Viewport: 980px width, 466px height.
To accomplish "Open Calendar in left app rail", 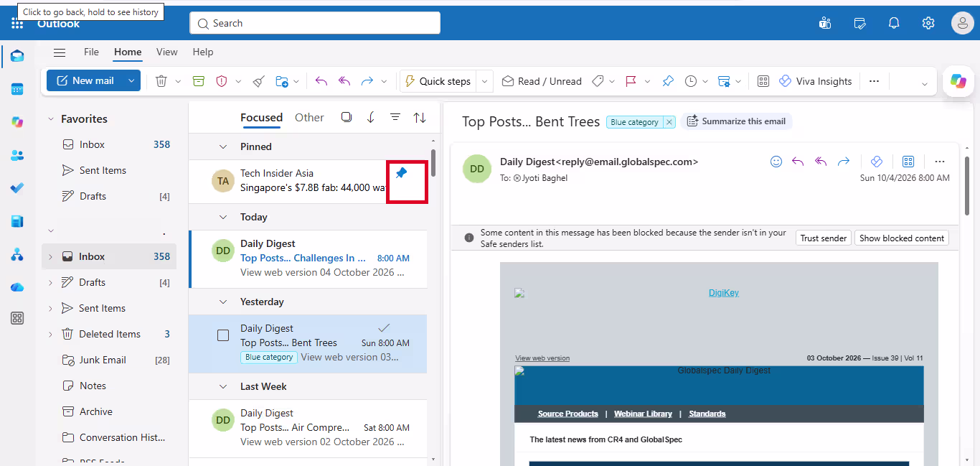I will point(17,89).
